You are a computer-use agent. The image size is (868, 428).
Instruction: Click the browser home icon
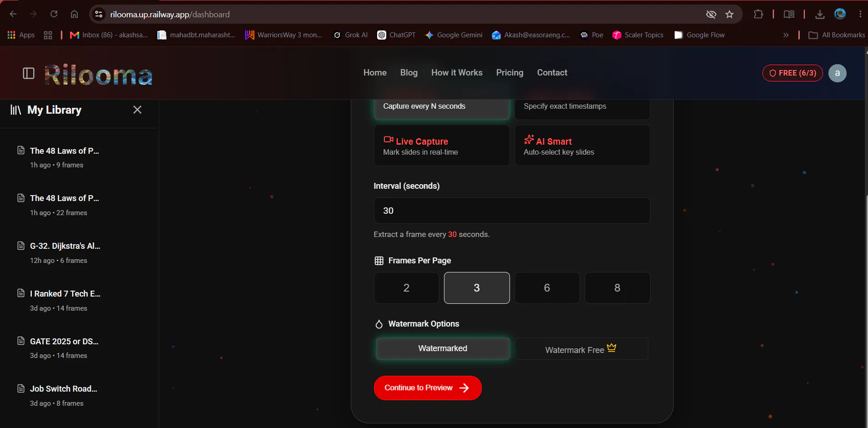coord(74,14)
